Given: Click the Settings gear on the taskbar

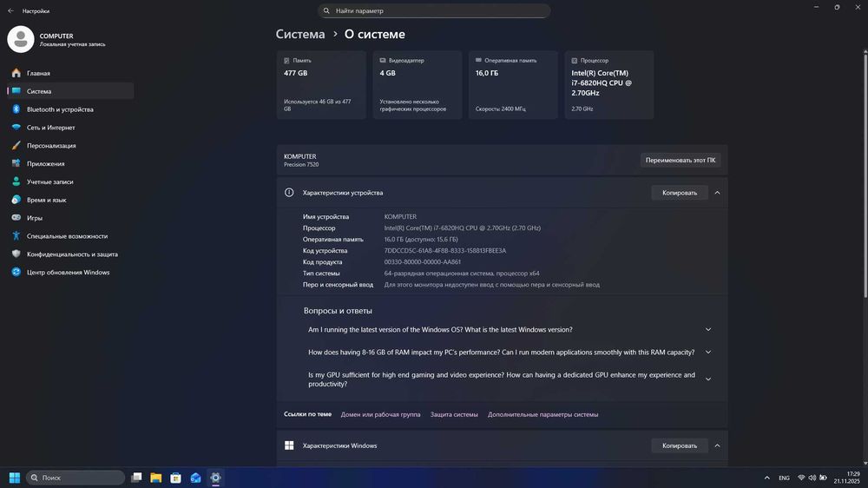Looking at the screenshot, I should (x=215, y=478).
